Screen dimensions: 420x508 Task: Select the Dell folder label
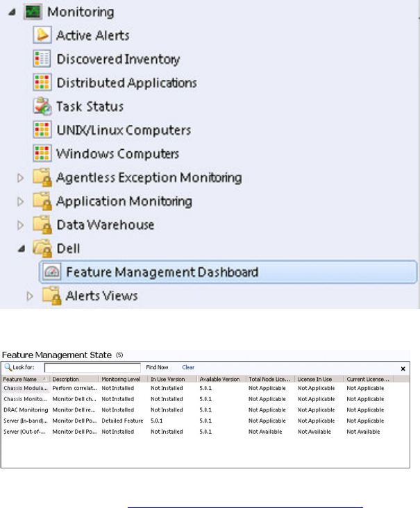tap(68, 248)
